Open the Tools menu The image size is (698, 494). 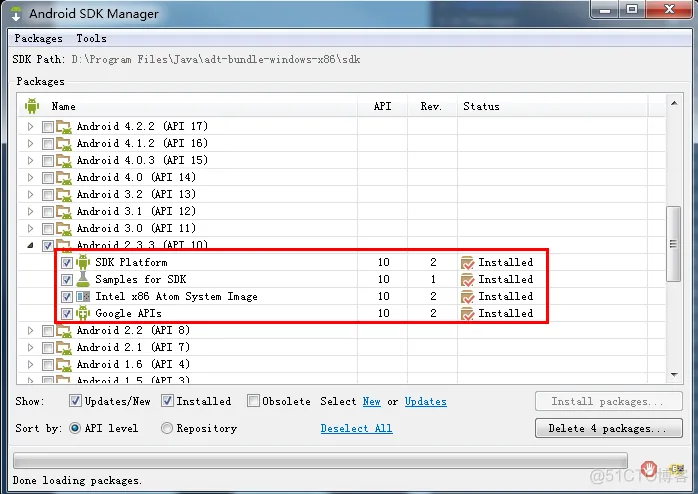pyautogui.click(x=91, y=38)
